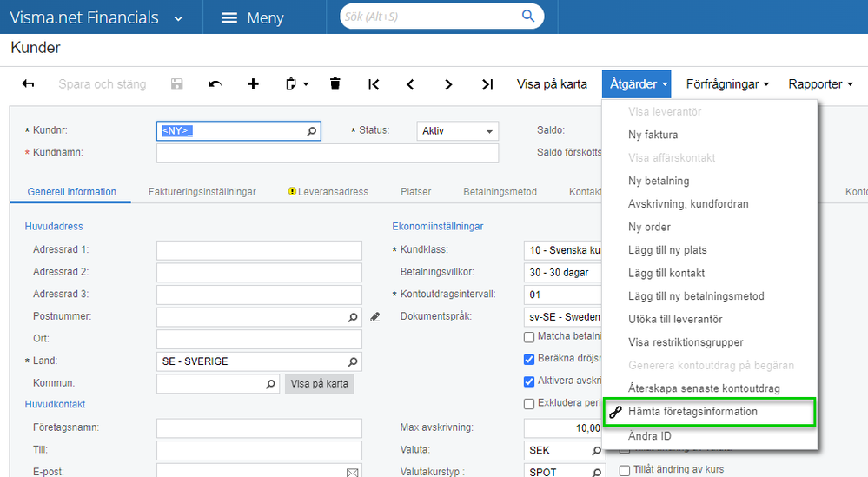Click into the Adressrad 1 field
The image size is (868, 477).
[259, 250]
